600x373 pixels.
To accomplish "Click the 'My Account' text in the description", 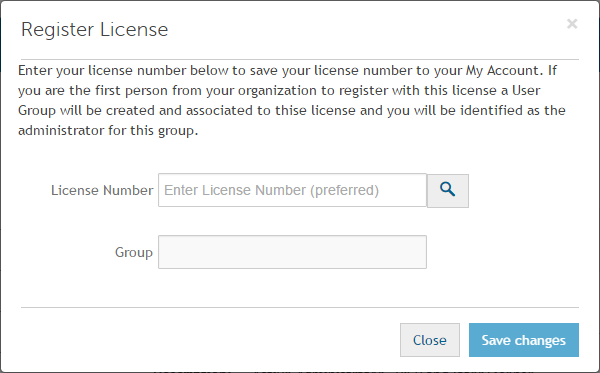I will 502,71.
